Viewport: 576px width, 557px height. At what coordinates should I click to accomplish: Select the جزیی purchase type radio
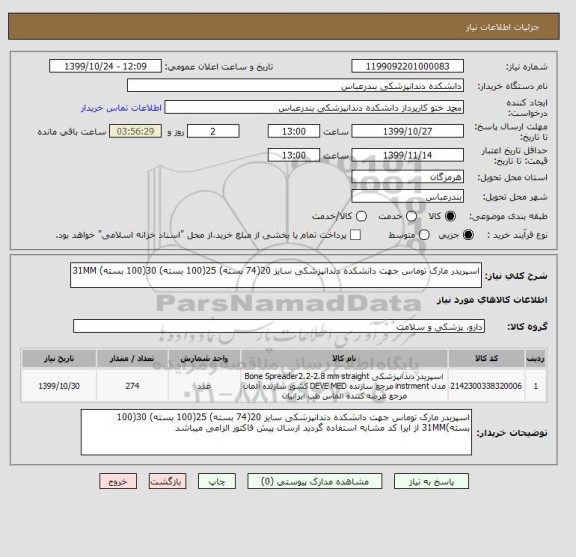click(468, 235)
